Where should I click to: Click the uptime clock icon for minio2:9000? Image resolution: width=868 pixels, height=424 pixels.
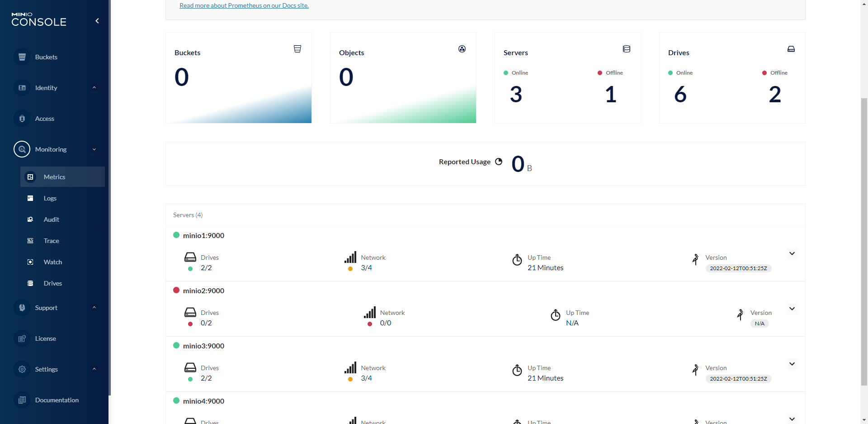coord(556,315)
